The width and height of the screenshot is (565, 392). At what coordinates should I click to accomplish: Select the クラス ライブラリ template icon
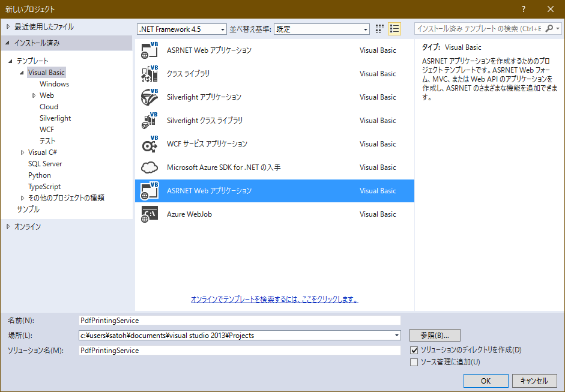tap(149, 74)
